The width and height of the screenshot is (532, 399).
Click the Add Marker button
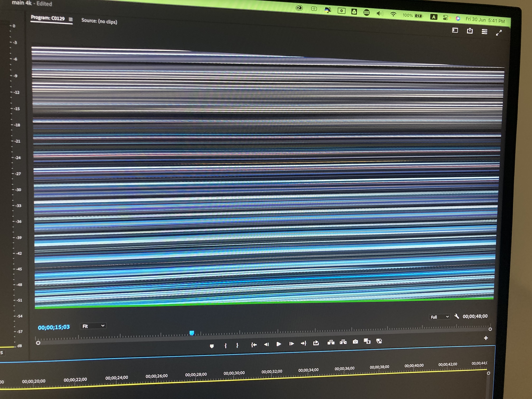pos(212,346)
